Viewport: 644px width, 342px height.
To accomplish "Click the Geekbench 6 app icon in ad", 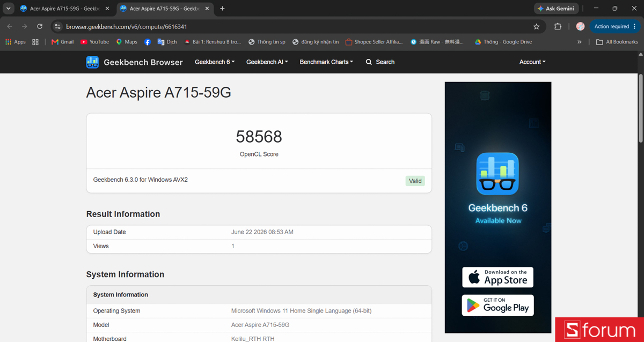I will coord(497,174).
